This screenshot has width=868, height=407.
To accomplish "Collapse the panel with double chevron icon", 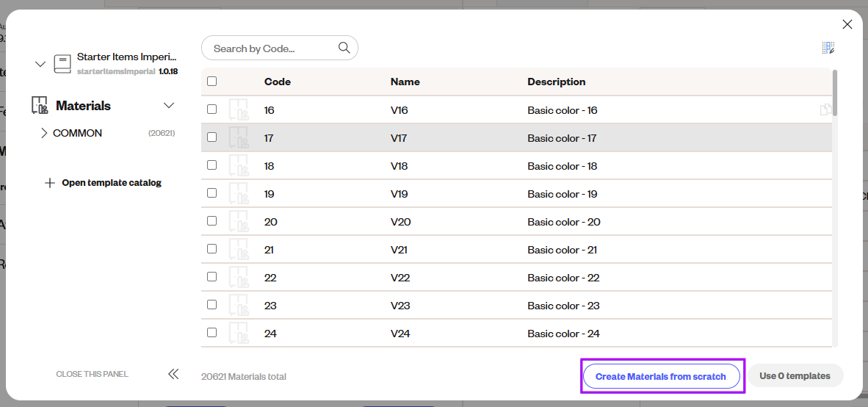I will click(173, 374).
